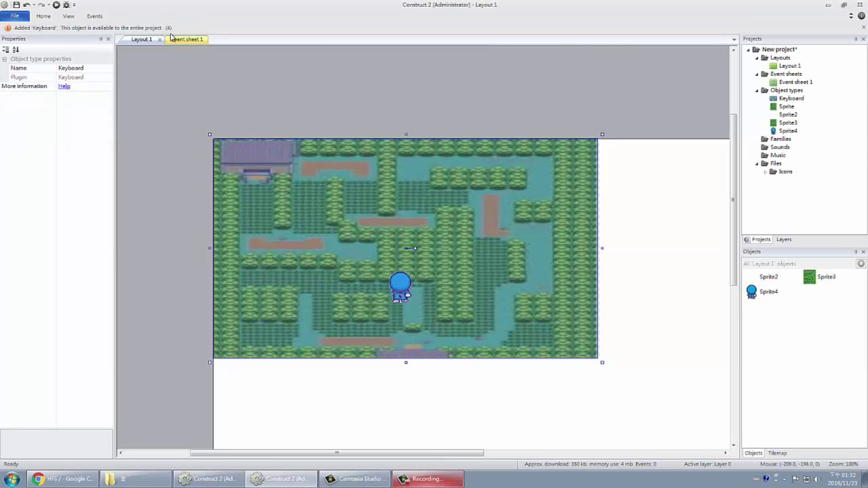Screen dimensions: 868x488
Task: Collapse the Layouts folder
Action: [757, 58]
